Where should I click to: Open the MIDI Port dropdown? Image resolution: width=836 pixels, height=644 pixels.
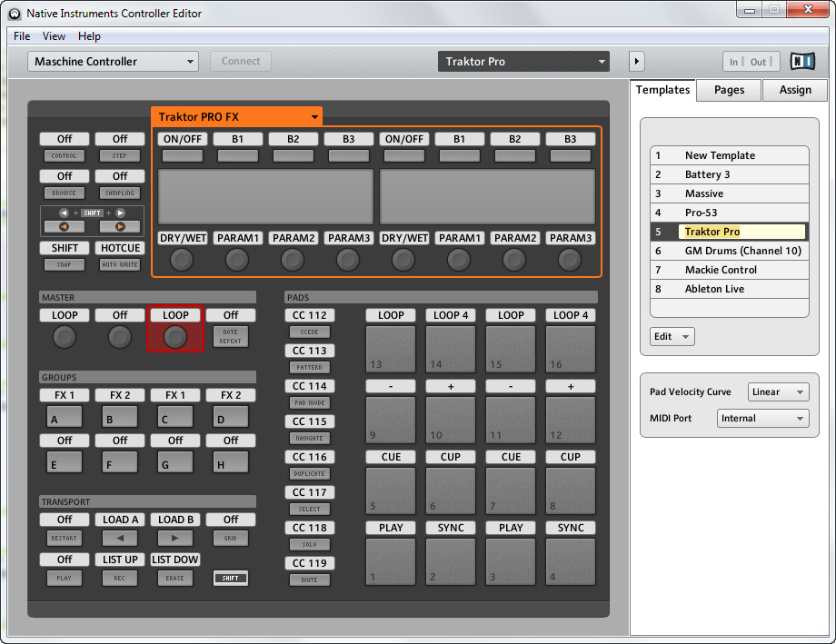[762, 419]
